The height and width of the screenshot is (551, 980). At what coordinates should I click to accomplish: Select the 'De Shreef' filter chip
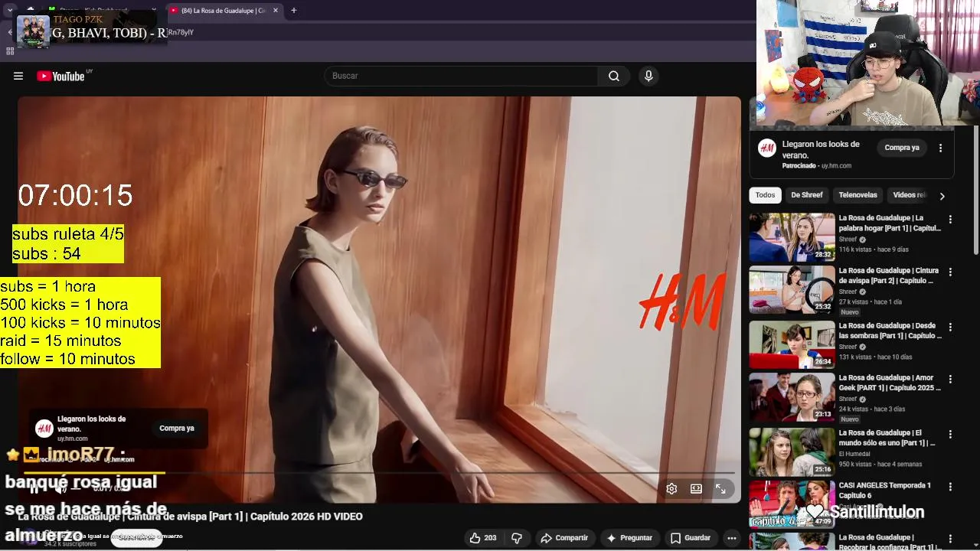(807, 195)
